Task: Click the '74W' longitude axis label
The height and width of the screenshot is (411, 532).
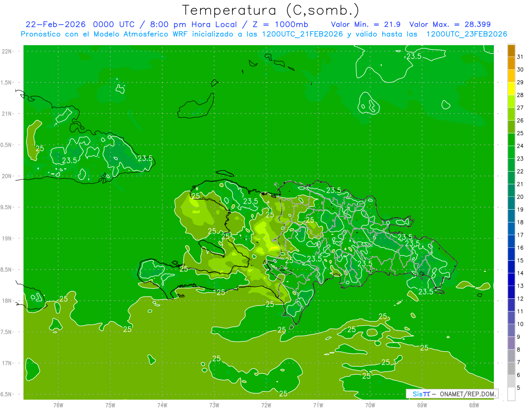Action: coord(162,405)
